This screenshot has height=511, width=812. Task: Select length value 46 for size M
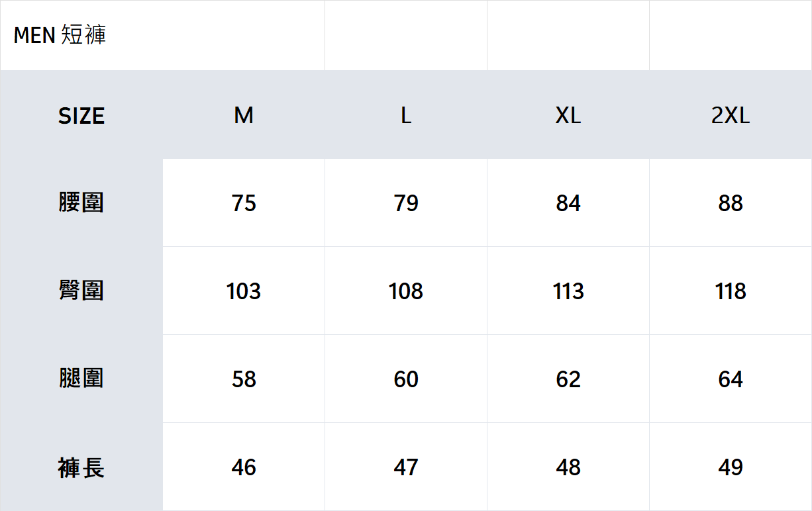coord(244,467)
